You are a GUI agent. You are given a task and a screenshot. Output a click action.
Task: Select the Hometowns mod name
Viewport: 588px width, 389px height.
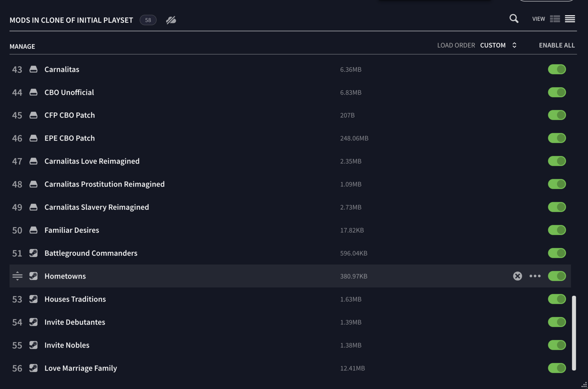65,276
